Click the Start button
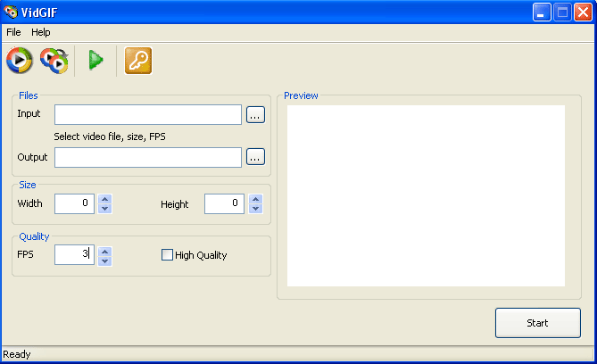597x364 pixels. pyautogui.click(x=538, y=323)
